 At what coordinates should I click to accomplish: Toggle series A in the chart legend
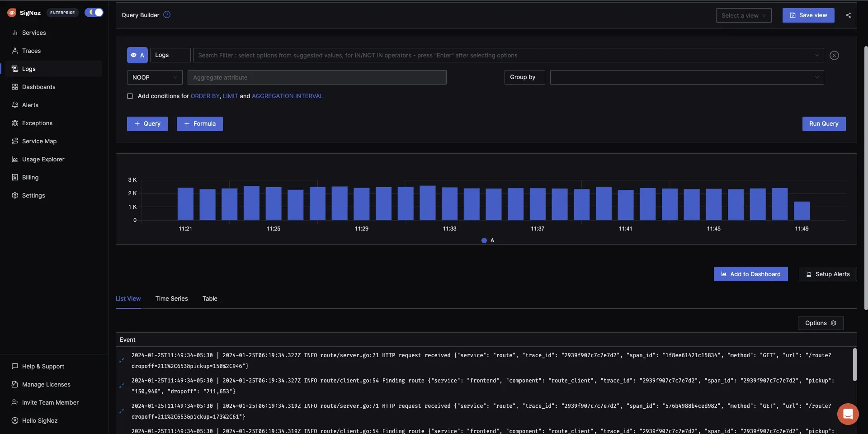coord(488,240)
